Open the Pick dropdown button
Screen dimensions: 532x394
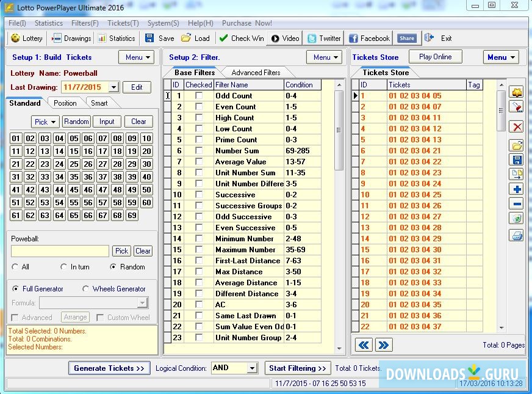(x=45, y=122)
